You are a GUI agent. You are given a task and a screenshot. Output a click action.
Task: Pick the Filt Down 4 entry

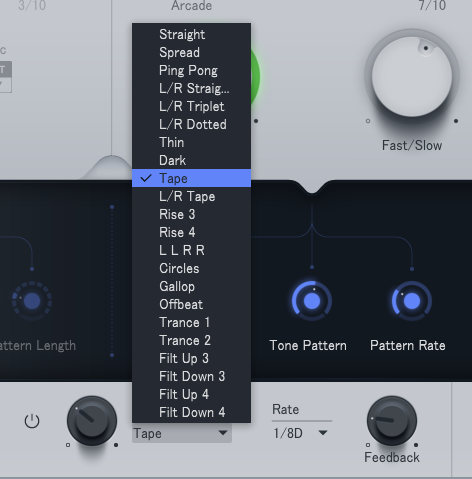point(191,412)
